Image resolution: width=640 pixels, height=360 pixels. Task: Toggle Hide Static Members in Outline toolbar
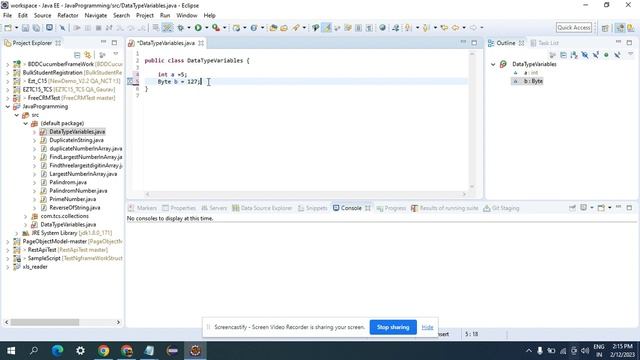[596, 55]
